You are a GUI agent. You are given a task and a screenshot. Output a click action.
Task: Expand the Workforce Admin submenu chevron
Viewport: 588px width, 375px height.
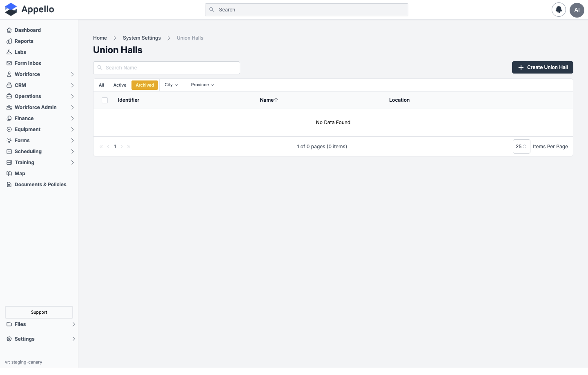click(x=72, y=107)
